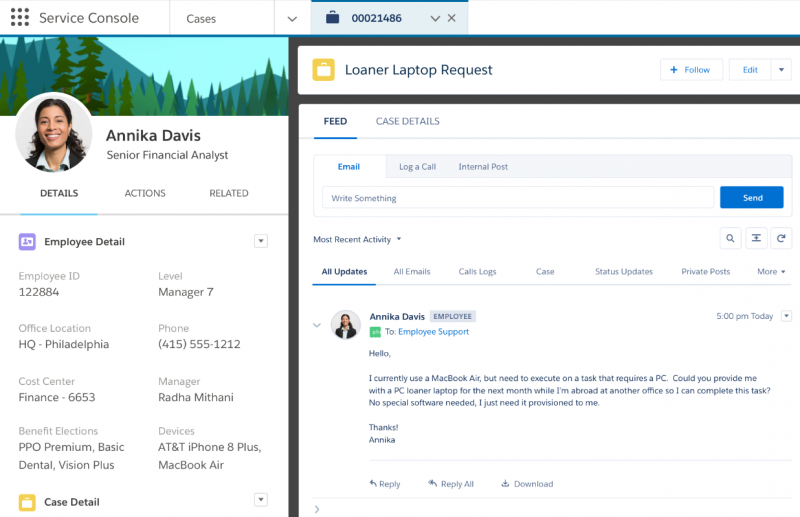Click Annika Davis's profile photo
This screenshot has width=800, height=517.
tap(54, 133)
